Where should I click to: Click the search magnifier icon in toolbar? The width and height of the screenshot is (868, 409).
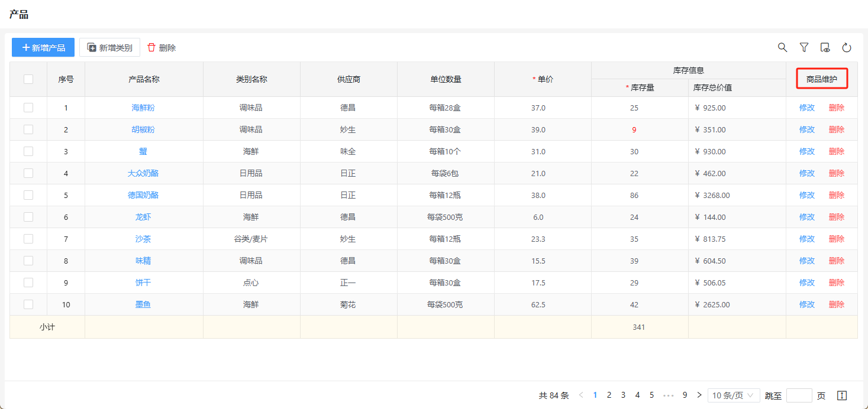tap(782, 47)
